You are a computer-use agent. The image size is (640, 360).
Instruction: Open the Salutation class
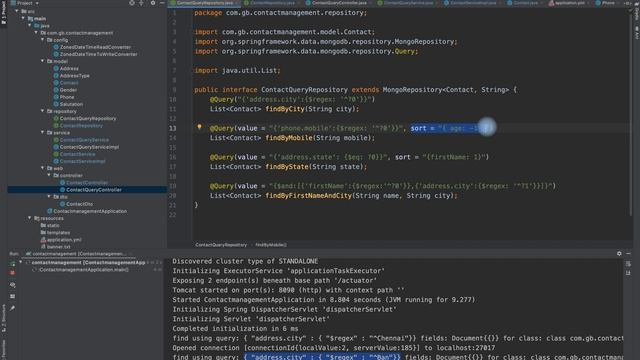71,104
